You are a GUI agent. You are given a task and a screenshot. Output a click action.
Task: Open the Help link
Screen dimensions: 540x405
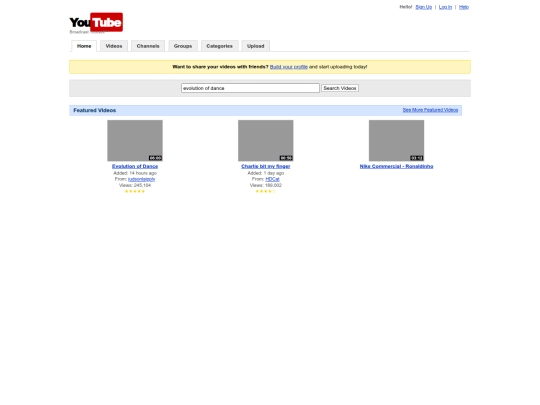tap(464, 7)
